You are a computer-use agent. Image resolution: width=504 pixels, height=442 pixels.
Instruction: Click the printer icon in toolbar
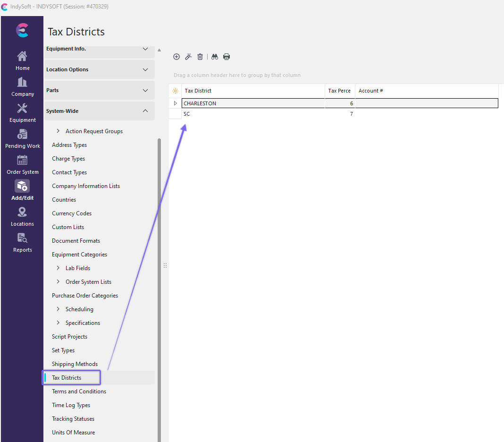(227, 57)
